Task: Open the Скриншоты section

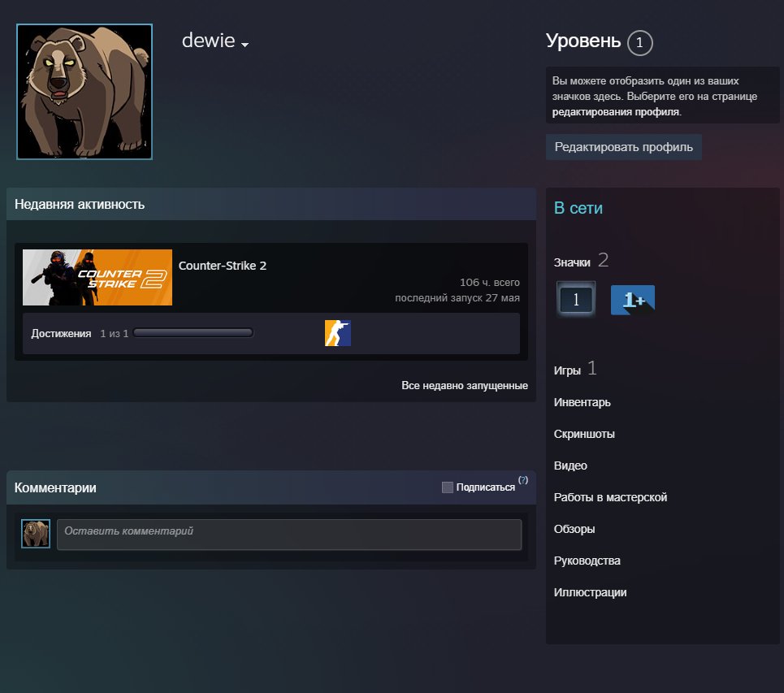Action: [584, 434]
